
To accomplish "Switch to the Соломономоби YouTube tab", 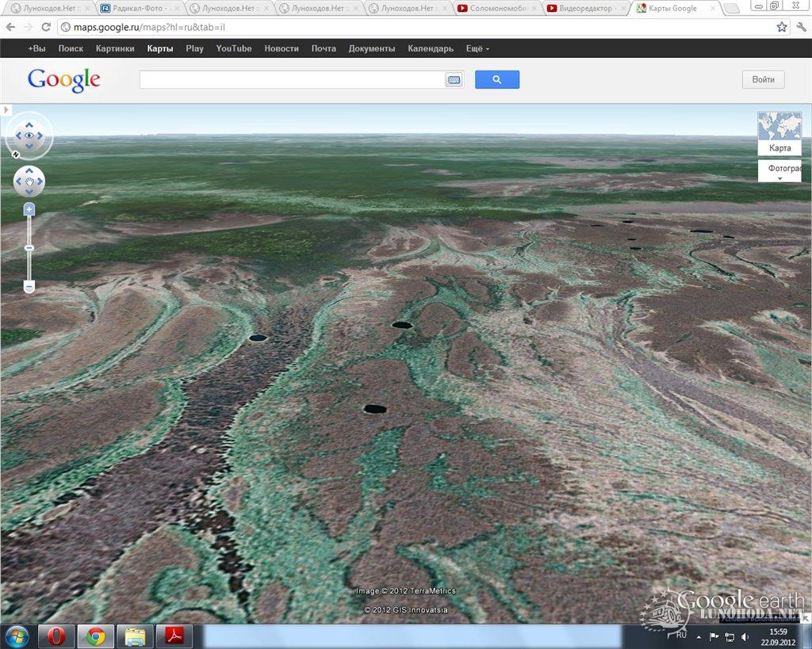I will (x=496, y=8).
